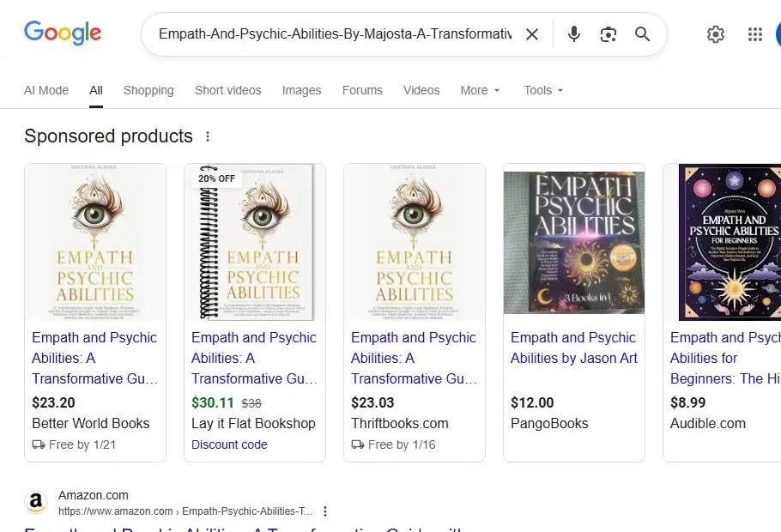
Task: Open the Google apps grid
Action: (754, 34)
